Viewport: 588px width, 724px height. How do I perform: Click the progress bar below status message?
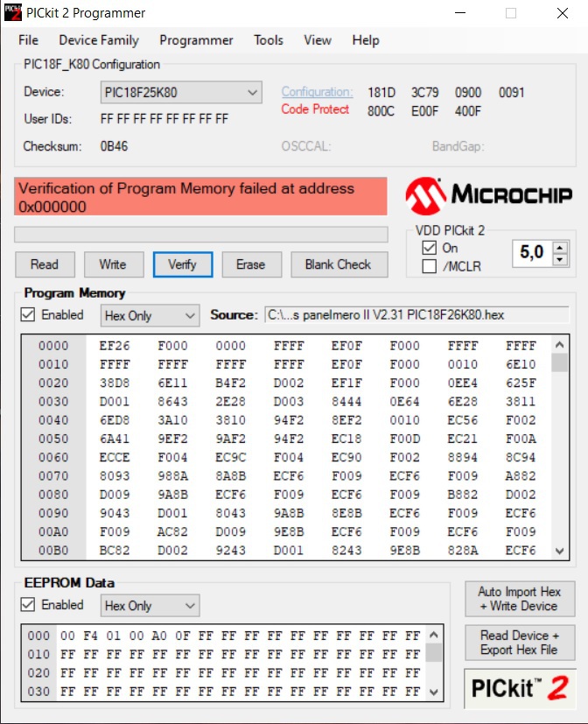(x=201, y=235)
